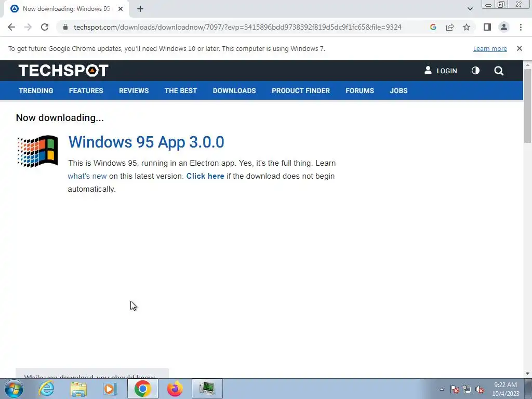
Task: Click the scrollbar down arrow
Action: 528,374
